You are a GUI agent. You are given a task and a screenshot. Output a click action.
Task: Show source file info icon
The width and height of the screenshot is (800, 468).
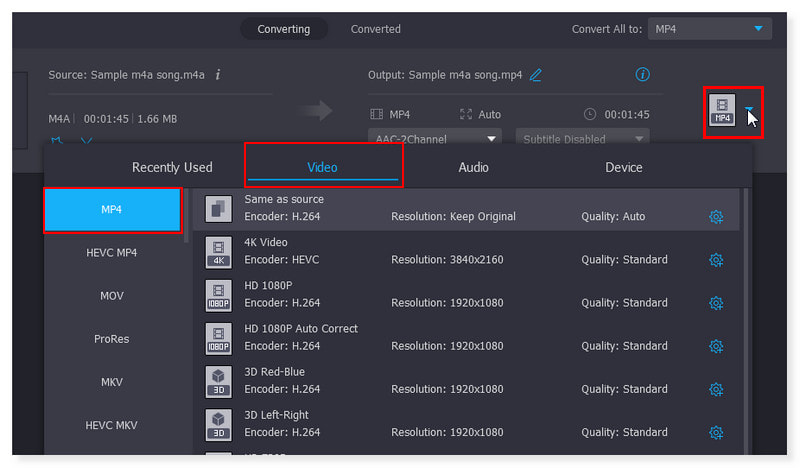point(218,75)
